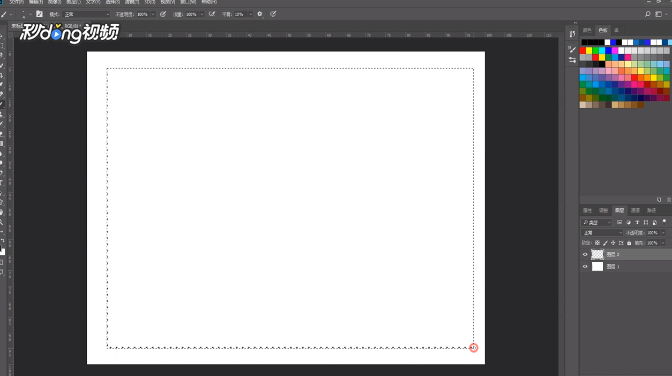The image size is (672, 376).
Task: Pick the magenta swatch in Swatches panel
Action: pos(615,51)
